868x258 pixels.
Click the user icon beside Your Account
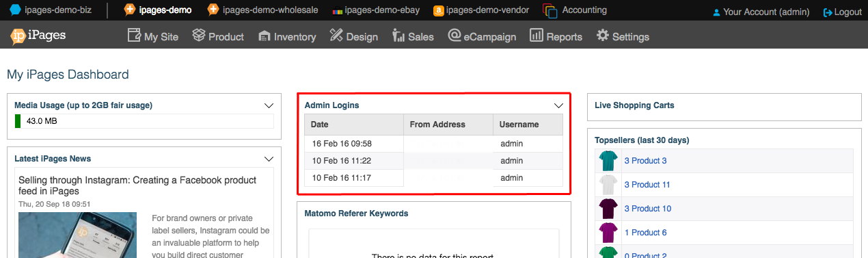(716, 12)
